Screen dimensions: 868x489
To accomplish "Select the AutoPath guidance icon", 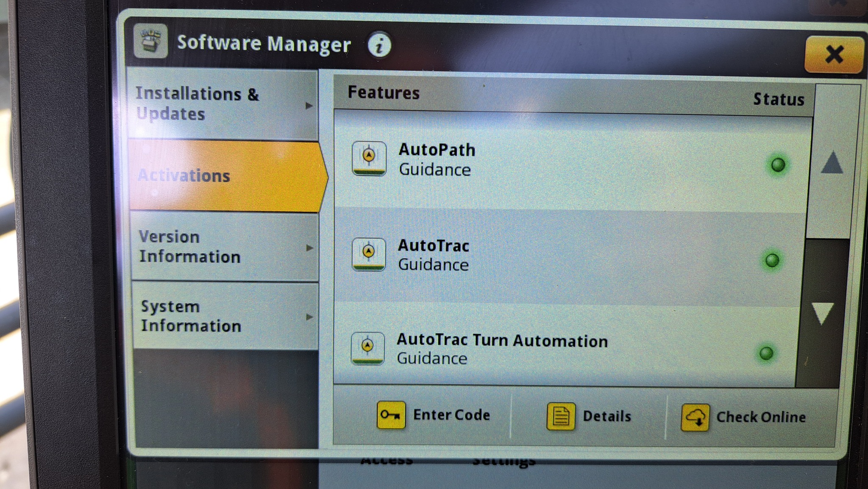I will pyautogui.click(x=369, y=158).
